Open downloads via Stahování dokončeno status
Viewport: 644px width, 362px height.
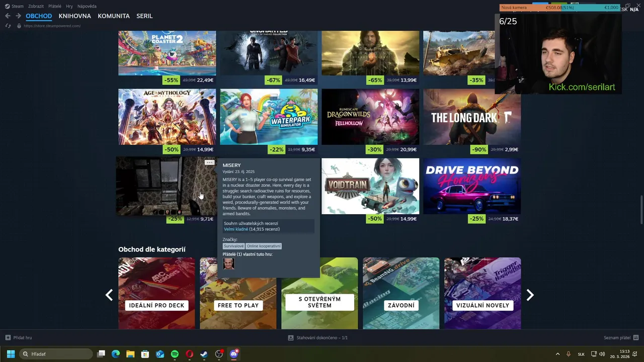click(x=318, y=338)
